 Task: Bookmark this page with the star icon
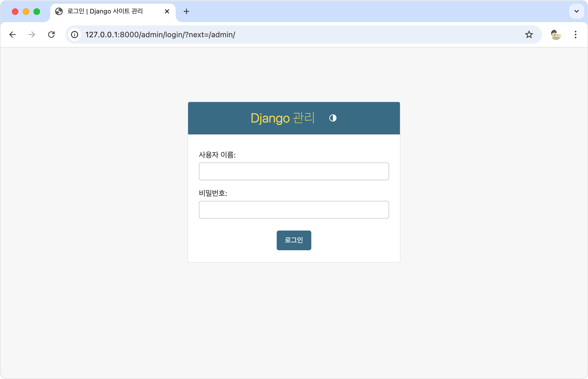point(529,35)
